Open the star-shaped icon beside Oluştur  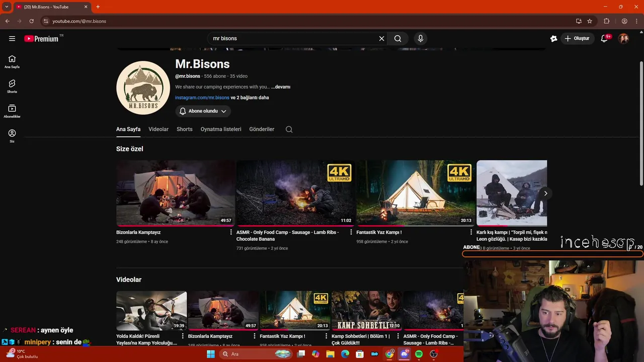[x=553, y=38]
